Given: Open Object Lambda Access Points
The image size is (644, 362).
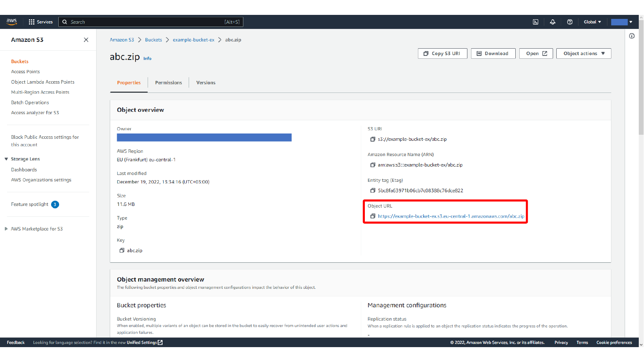Looking at the screenshot, I should (x=43, y=82).
